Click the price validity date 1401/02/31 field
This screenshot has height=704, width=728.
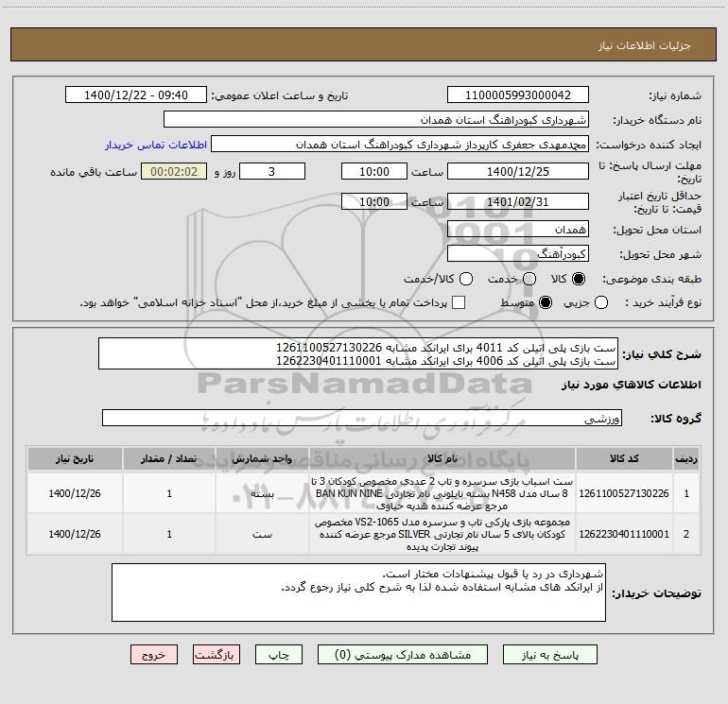(518, 201)
